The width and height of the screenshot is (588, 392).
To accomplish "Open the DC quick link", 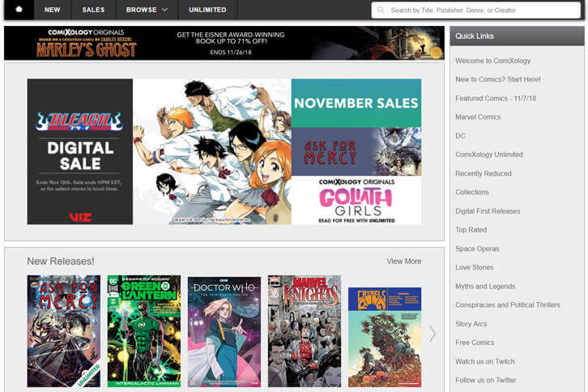I will tap(460, 136).
